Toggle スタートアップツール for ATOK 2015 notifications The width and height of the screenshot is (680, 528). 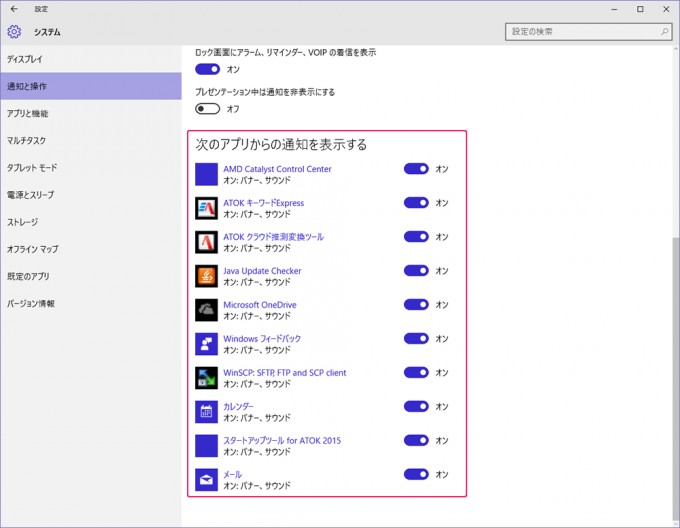(x=416, y=440)
